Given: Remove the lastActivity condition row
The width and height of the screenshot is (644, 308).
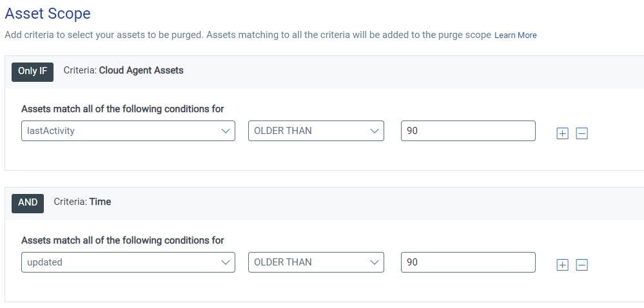Looking at the screenshot, I should 582,133.
